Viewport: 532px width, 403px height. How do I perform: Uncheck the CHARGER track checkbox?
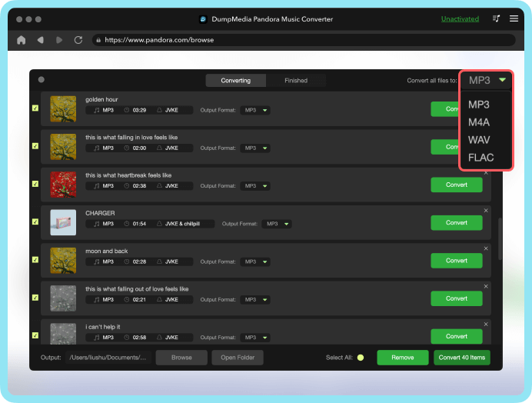pos(35,221)
